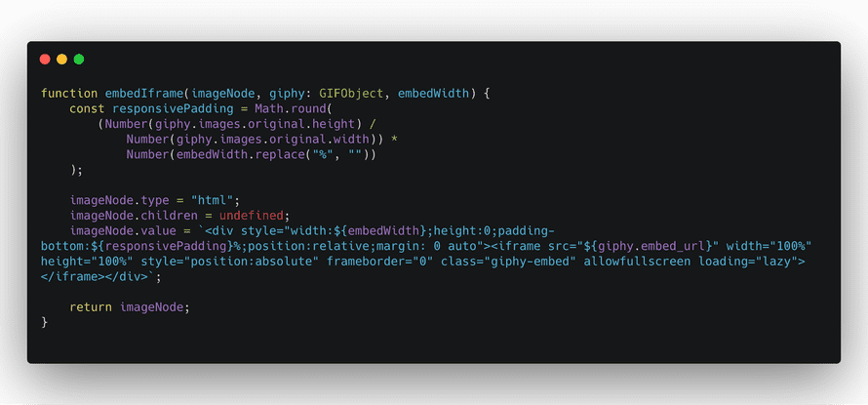Click the return keyword

pos(91,307)
